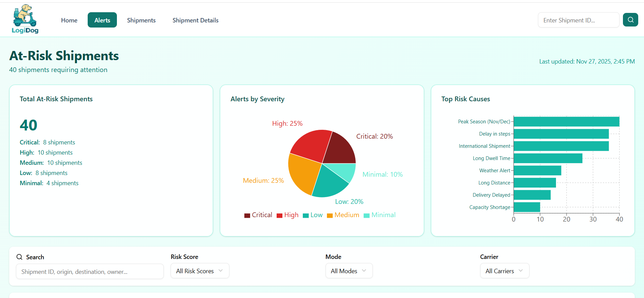
Task: Click the 'High: 10 shipments' line
Action: coord(46,153)
